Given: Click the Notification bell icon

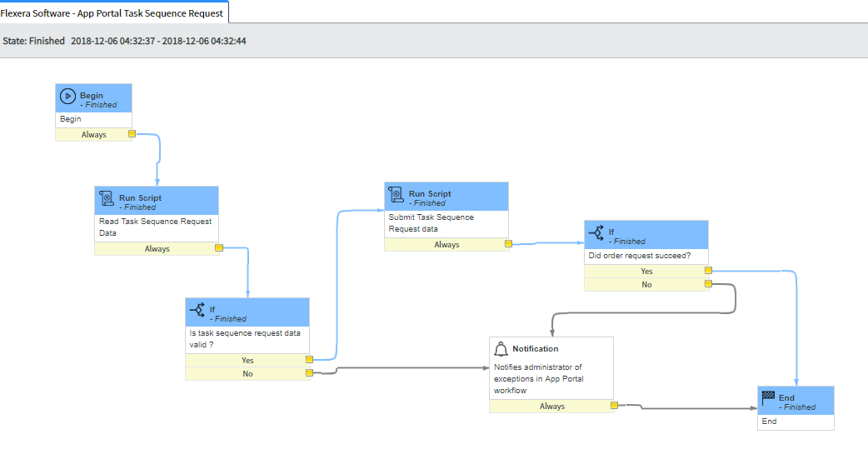Looking at the screenshot, I should pos(501,348).
